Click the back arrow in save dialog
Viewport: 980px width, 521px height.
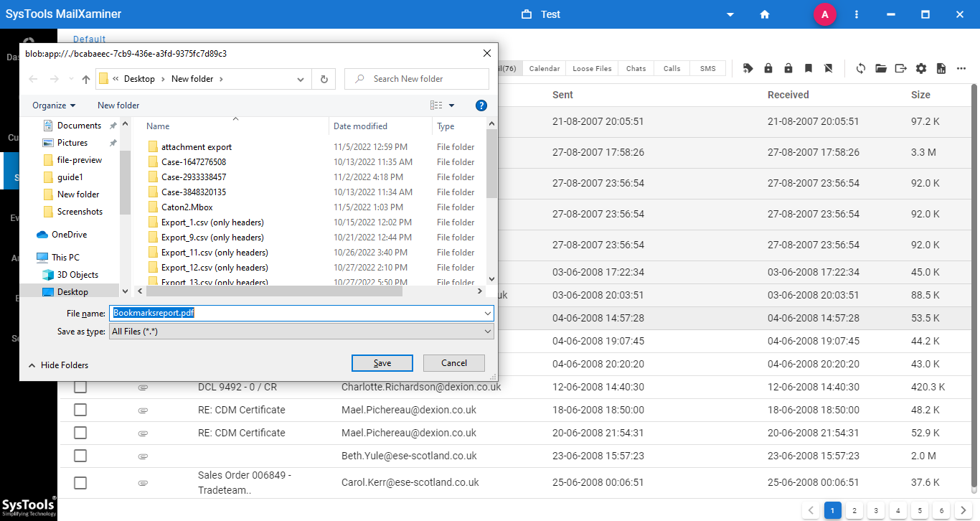(33, 79)
